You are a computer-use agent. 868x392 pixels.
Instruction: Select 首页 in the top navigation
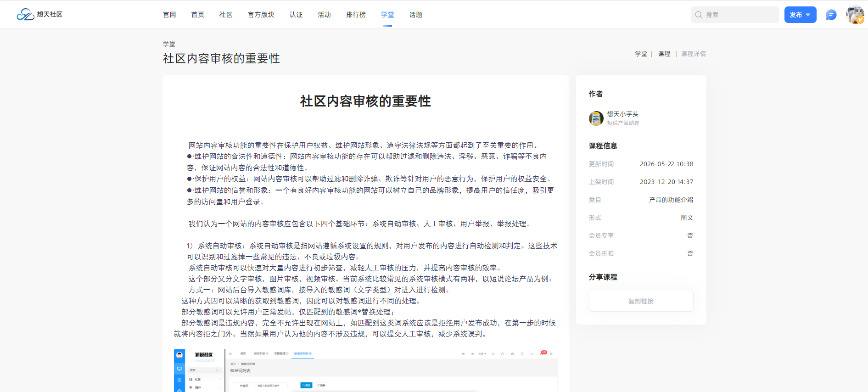point(198,15)
